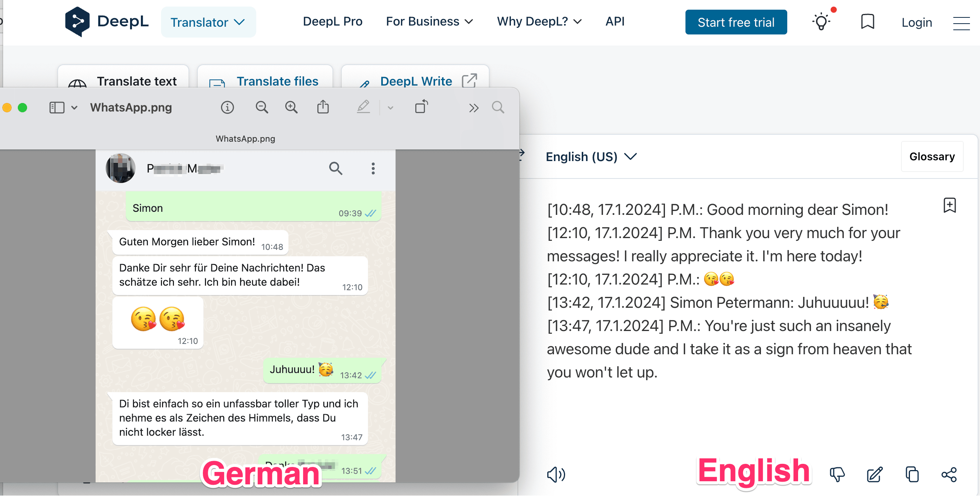Toggle the lightbulb notifications icon

(x=821, y=22)
